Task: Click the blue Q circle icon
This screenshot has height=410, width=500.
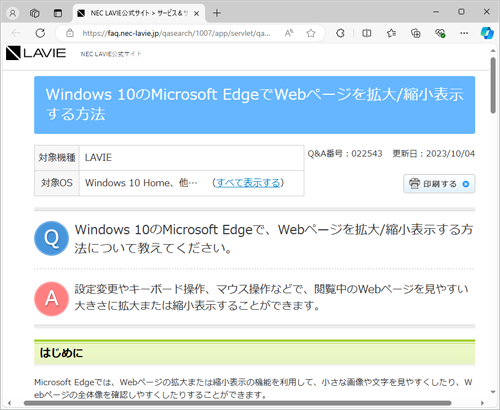Action: point(51,238)
